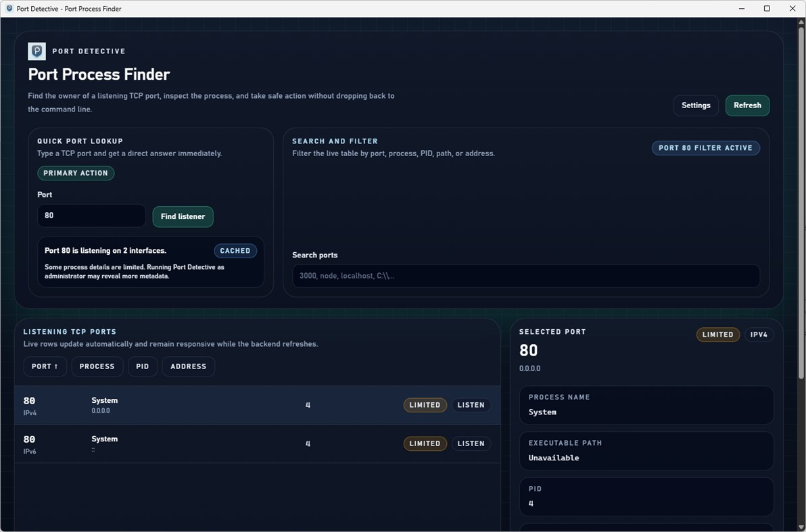Click the LIMITED badge in Selected Port panel
Screen dimensions: 806x532
(x=717, y=334)
